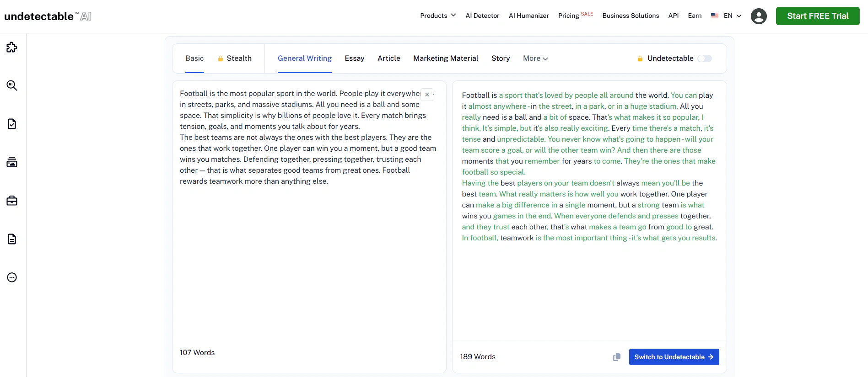This screenshot has height=377, width=868.
Task: Open the Earn link
Action: point(695,16)
